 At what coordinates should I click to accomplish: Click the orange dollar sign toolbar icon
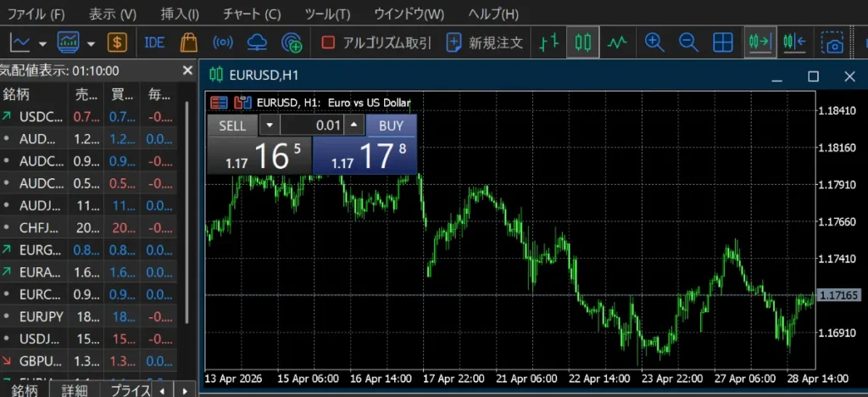pyautogui.click(x=117, y=42)
